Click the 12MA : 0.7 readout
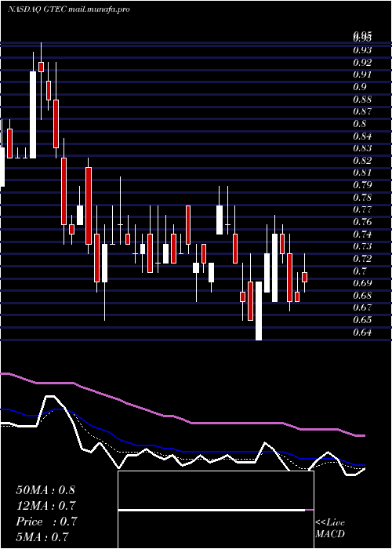Viewport: 392px width, 549px height. [x=45, y=506]
